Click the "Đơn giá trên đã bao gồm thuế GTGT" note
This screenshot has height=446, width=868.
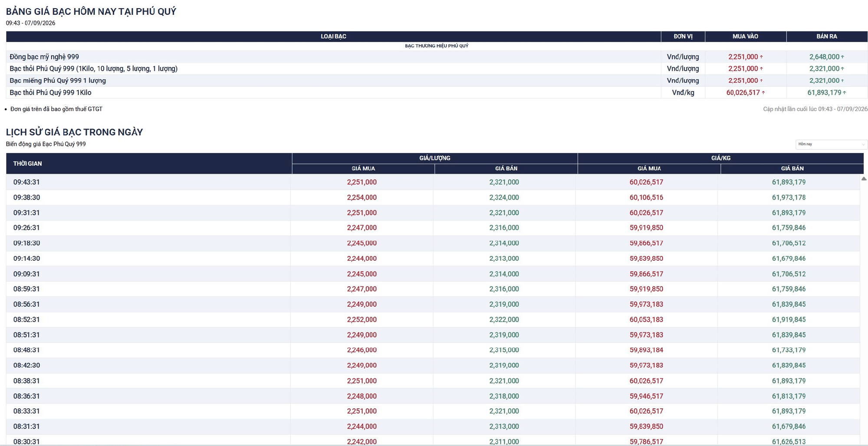[56, 109]
